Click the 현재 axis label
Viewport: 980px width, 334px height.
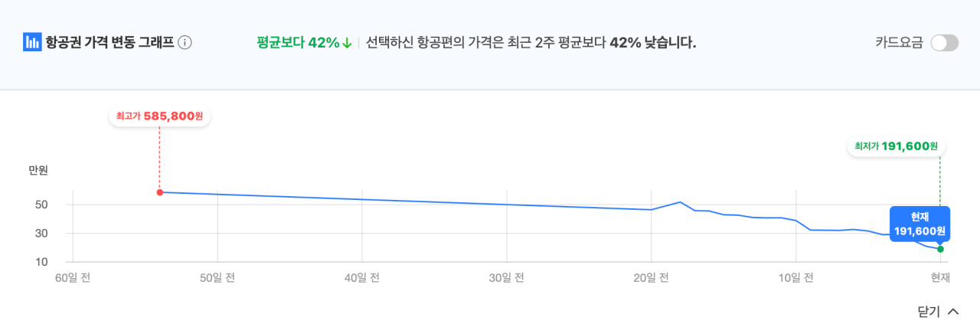[x=939, y=278]
